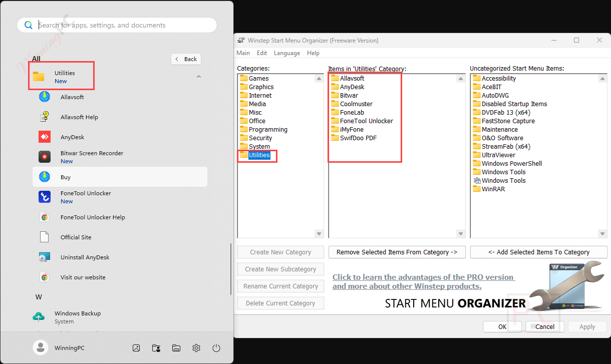Open the Main menu

(x=243, y=53)
